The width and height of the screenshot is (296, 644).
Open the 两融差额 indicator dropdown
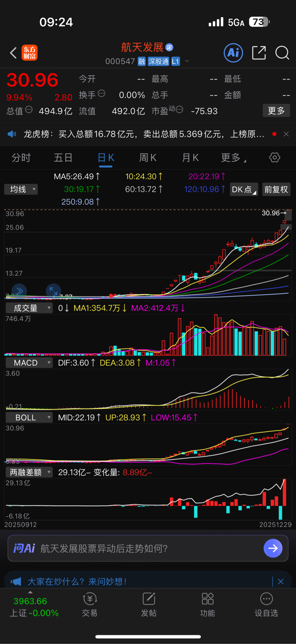coord(29,472)
